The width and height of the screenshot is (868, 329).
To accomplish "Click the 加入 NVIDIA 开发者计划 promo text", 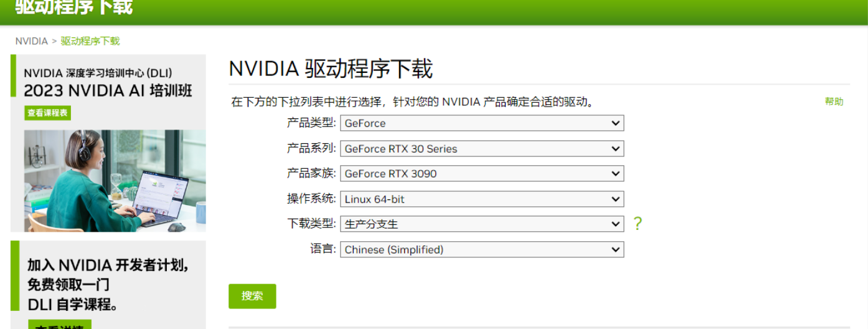I will pos(108,265).
